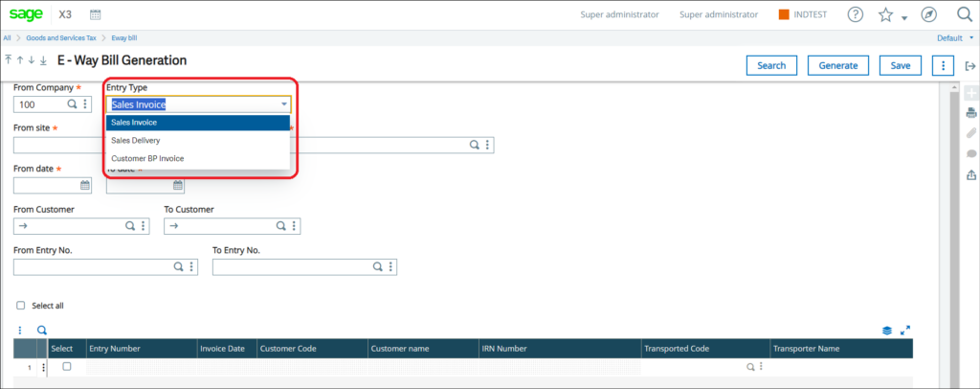The image size is (980, 389).
Task: Select Customer BP Invoice option
Action: (198, 159)
